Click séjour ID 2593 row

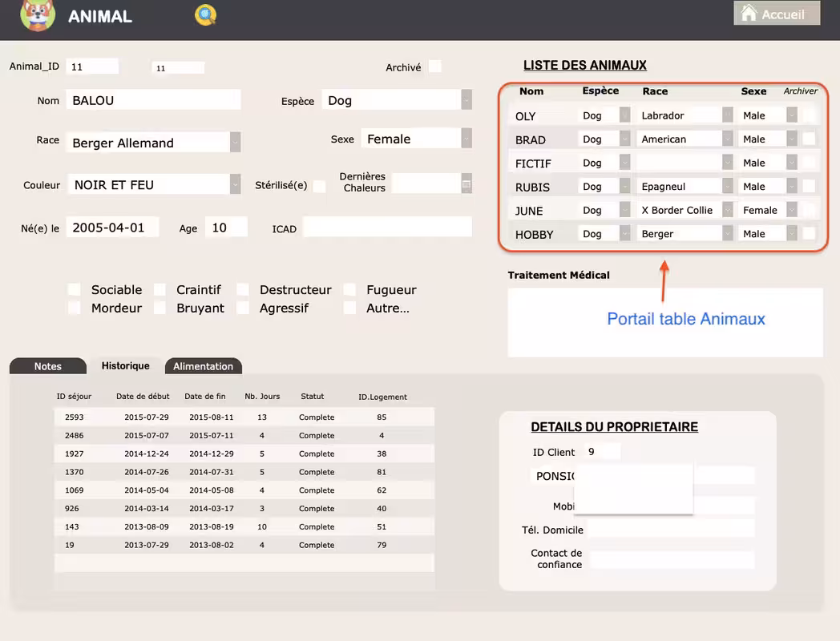[x=244, y=417]
